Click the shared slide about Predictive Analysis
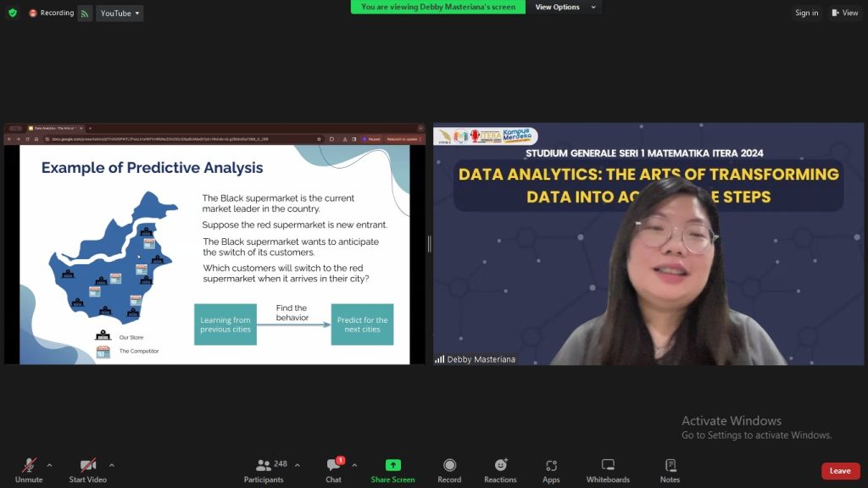This screenshot has width=868, height=488. pos(215,254)
